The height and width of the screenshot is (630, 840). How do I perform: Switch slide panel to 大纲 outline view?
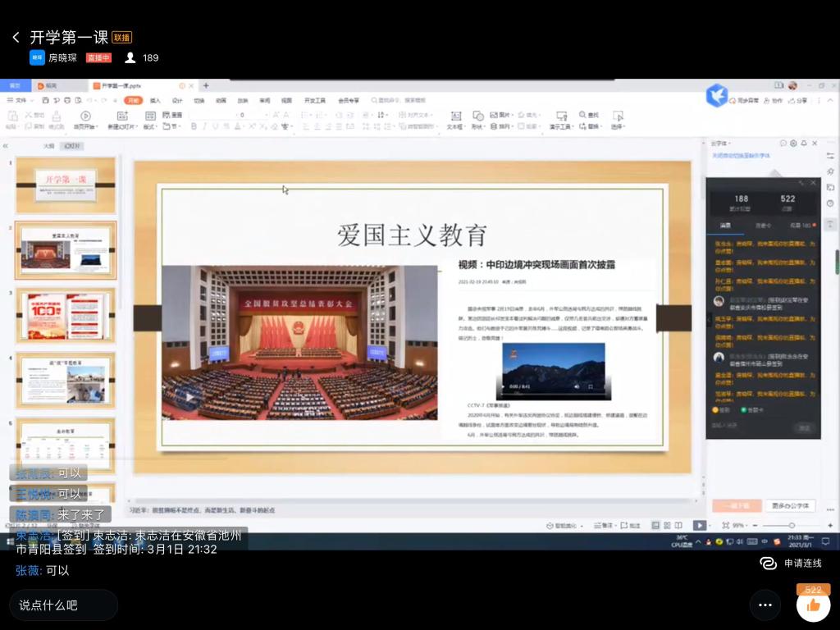[x=48, y=145]
